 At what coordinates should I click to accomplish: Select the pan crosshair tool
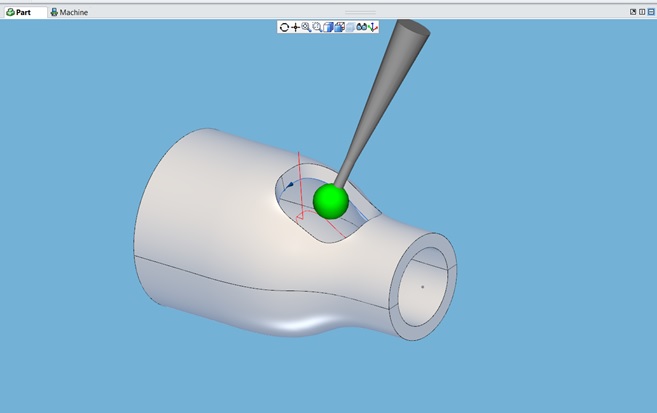[295, 27]
